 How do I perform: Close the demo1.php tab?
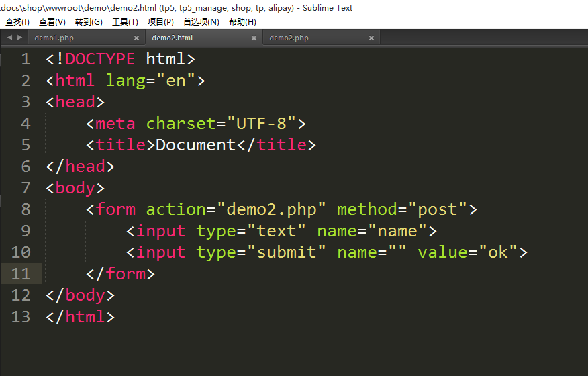click(x=136, y=38)
